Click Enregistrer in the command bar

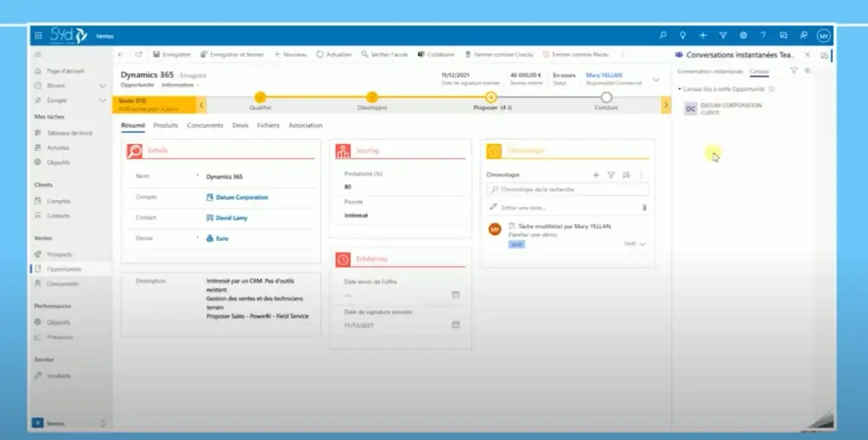click(171, 54)
